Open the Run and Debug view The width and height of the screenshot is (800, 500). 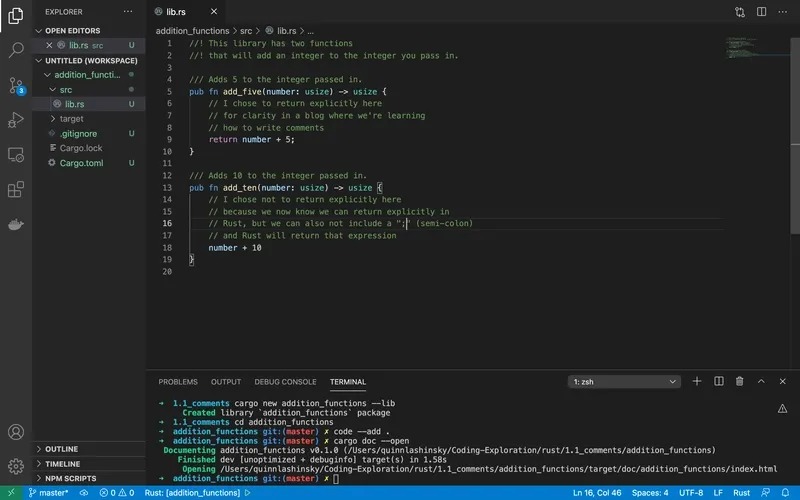(16, 120)
